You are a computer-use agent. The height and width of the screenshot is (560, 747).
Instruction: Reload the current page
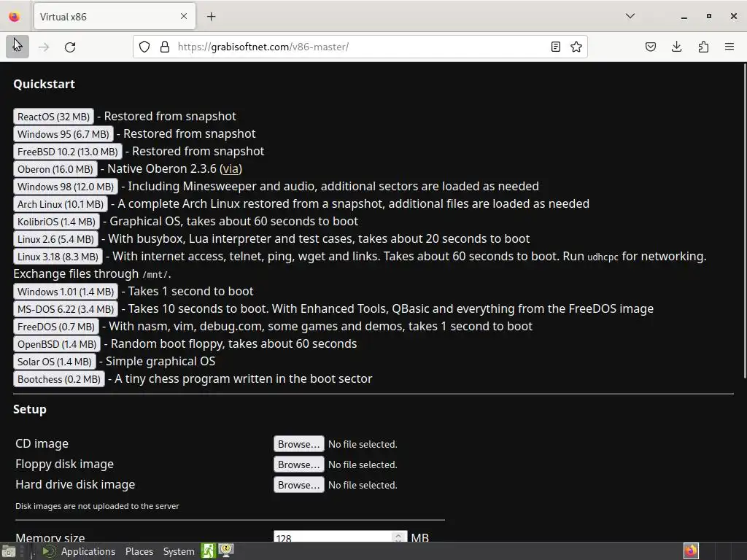(70, 47)
